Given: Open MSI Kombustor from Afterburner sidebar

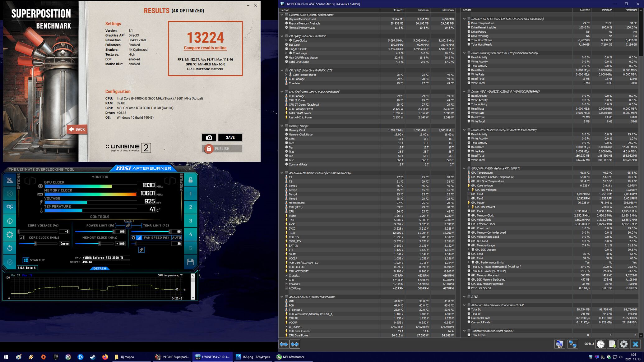Looking at the screenshot, I should tap(10, 194).
